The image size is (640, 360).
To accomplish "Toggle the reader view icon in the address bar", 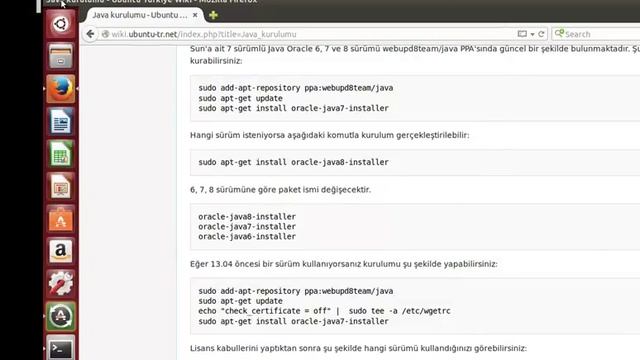I will click(522, 34).
